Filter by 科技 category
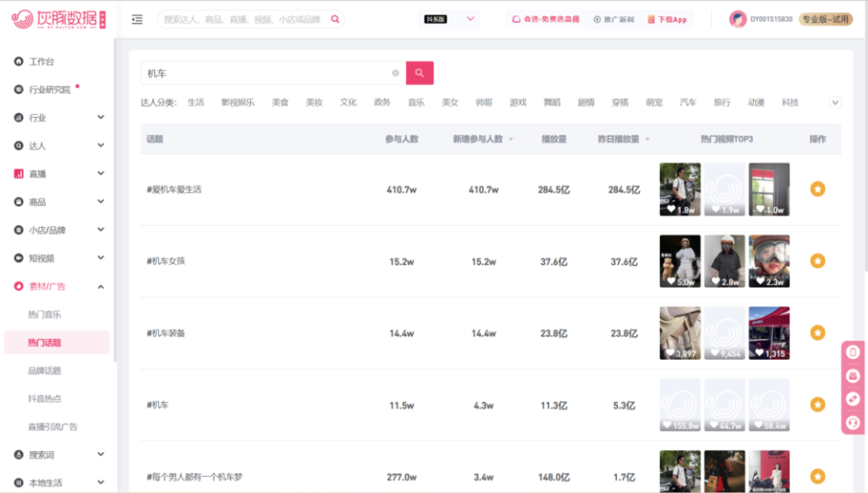This screenshot has height=493, width=868. [x=790, y=102]
